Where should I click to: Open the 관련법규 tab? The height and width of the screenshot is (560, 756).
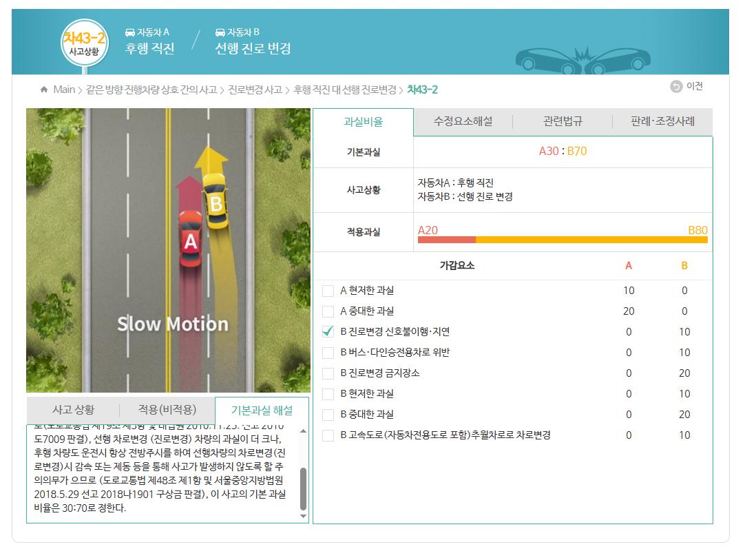(x=562, y=121)
